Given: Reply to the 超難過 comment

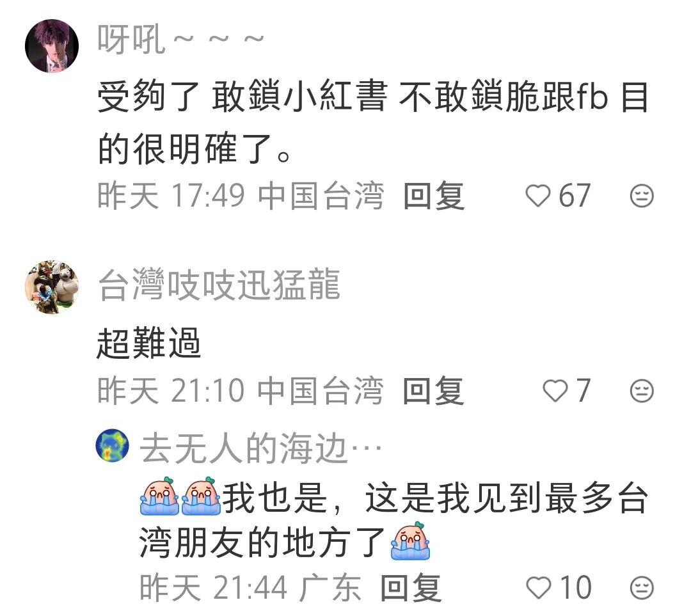Looking at the screenshot, I should tap(434, 391).
